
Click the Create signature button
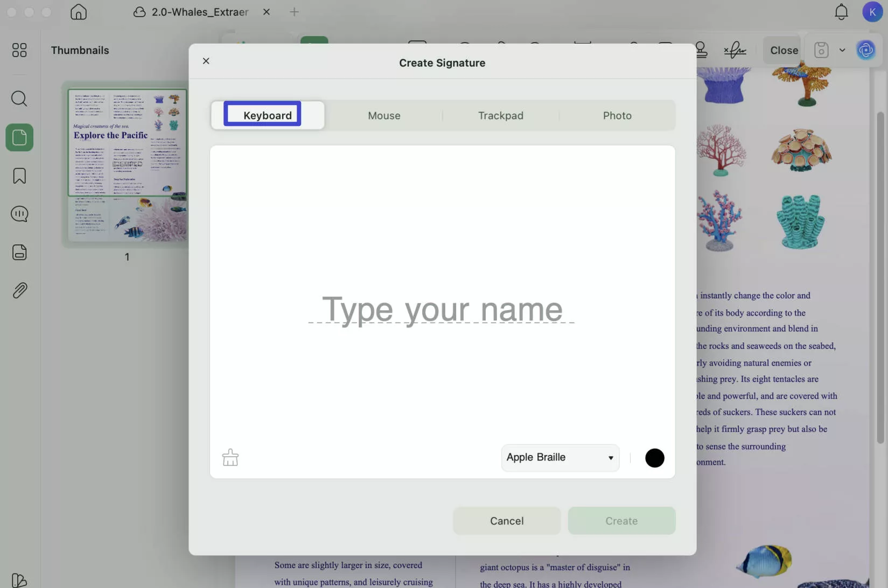[621, 521]
